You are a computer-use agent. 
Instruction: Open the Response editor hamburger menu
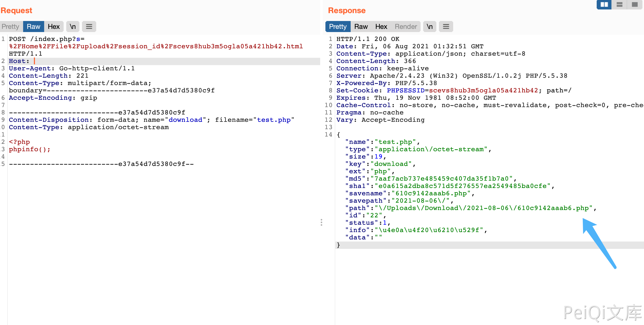pos(446,26)
